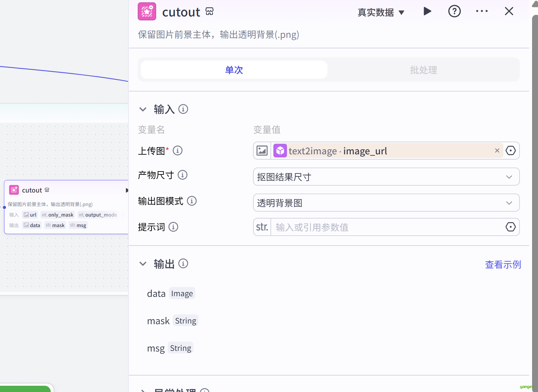Show info icon next to 产物尺寸
Screen dimensions: 538x392
(183, 175)
